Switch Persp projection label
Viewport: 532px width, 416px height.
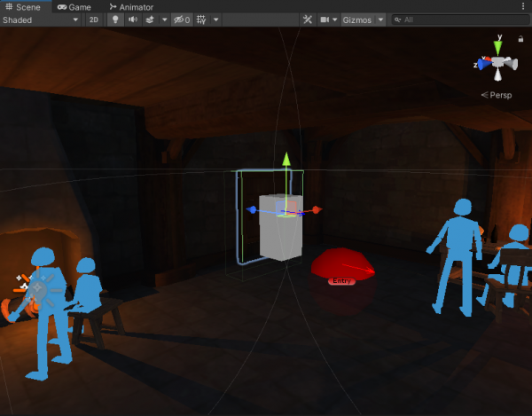click(497, 95)
